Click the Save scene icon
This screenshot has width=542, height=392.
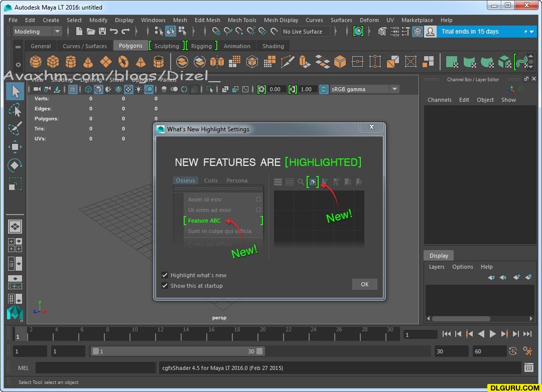point(102,32)
